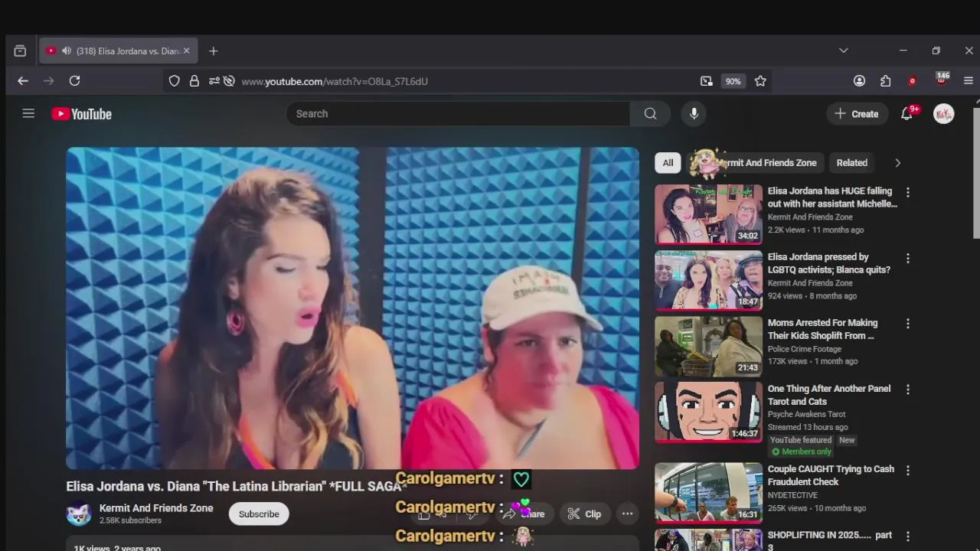Image resolution: width=980 pixels, height=551 pixels.
Task: Play the Couple CAUGHT thumbnail
Action: pyautogui.click(x=708, y=493)
